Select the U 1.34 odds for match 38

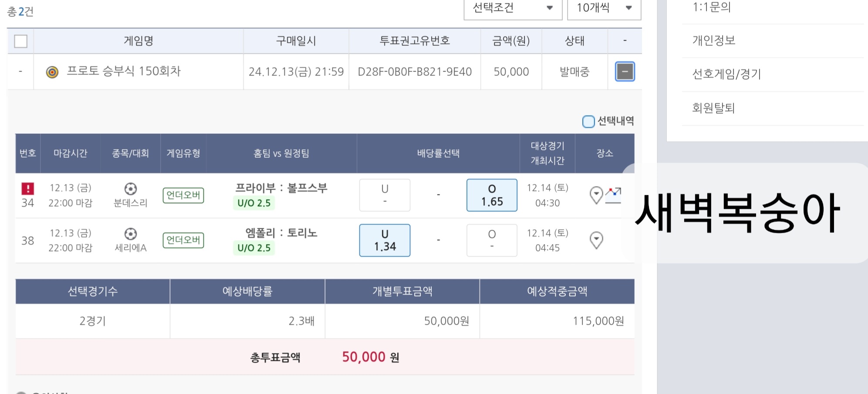click(385, 240)
